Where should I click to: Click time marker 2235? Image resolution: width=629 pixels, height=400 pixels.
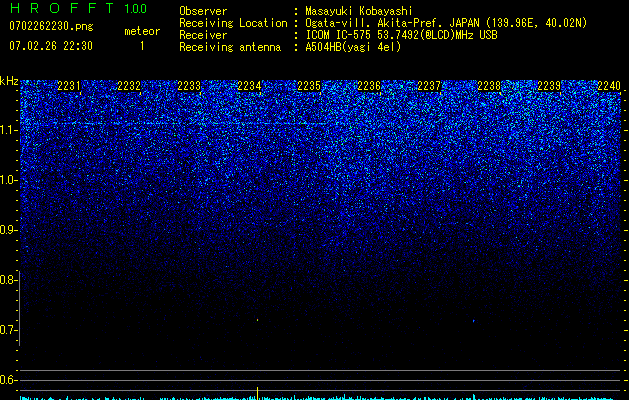pos(309,86)
